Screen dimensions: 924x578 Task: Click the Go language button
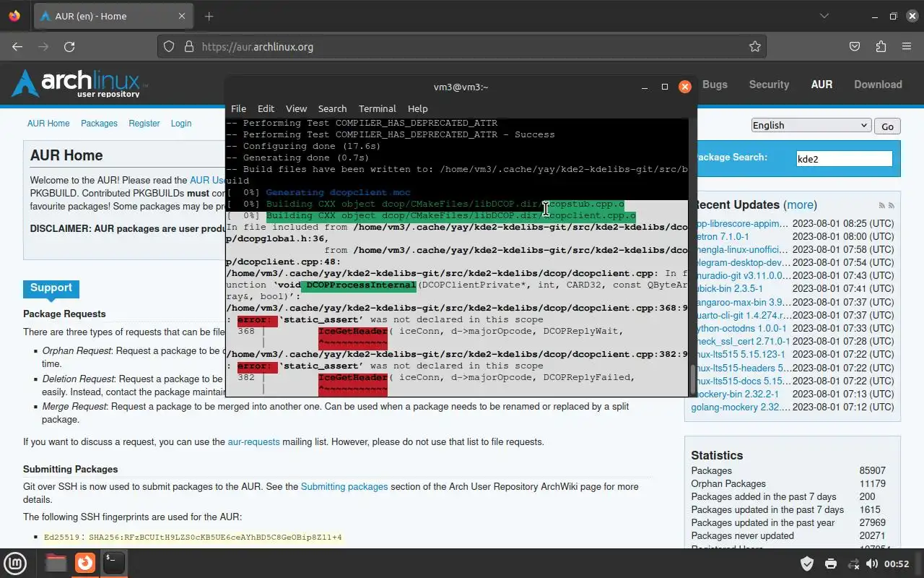887,126
